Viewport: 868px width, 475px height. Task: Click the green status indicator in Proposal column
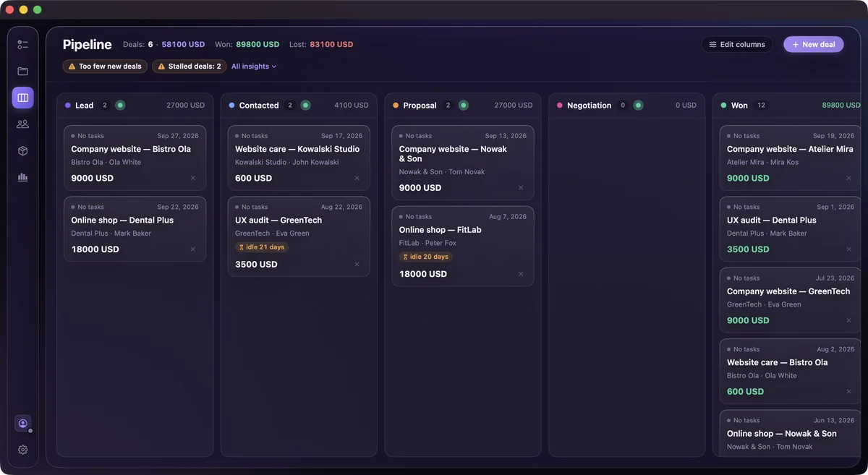[x=463, y=106]
